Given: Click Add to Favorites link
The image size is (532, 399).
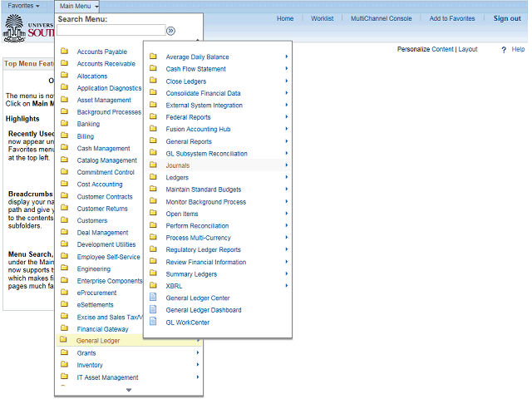Looking at the screenshot, I should pyautogui.click(x=452, y=18).
